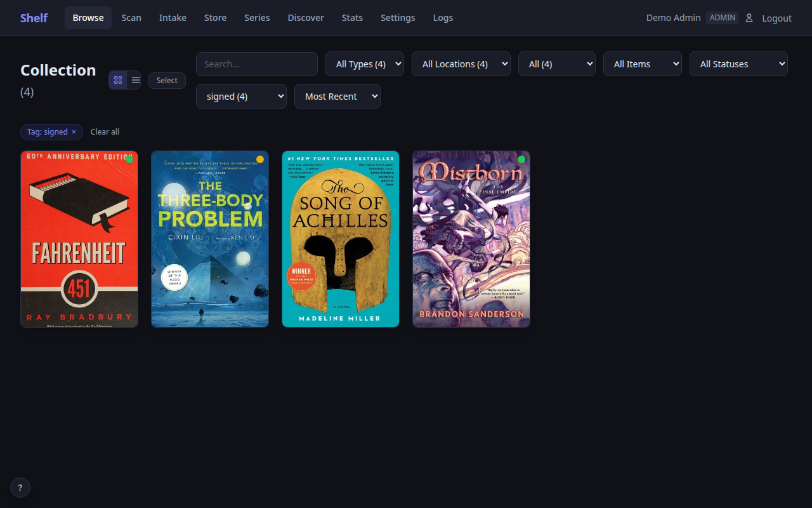This screenshot has height=508, width=812.
Task: Click the Demo Admin username
Action: [673, 18]
